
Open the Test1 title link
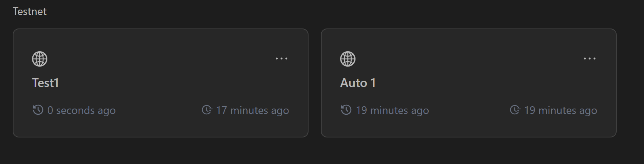click(45, 83)
